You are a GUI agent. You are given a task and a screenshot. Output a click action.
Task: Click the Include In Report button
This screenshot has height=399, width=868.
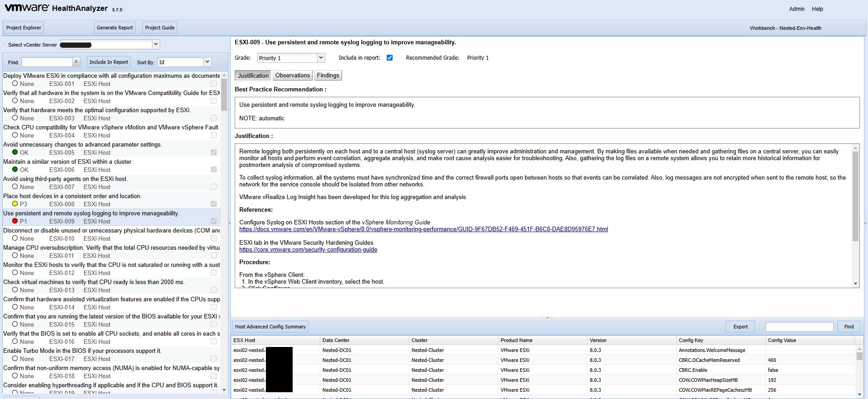pyautogui.click(x=109, y=62)
